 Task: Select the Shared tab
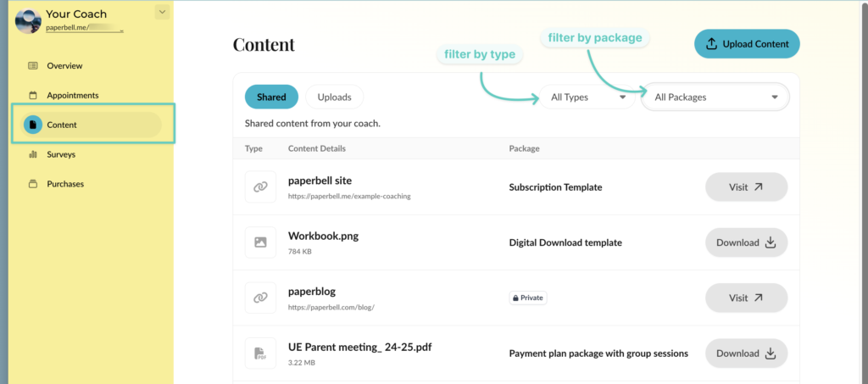pyautogui.click(x=271, y=97)
